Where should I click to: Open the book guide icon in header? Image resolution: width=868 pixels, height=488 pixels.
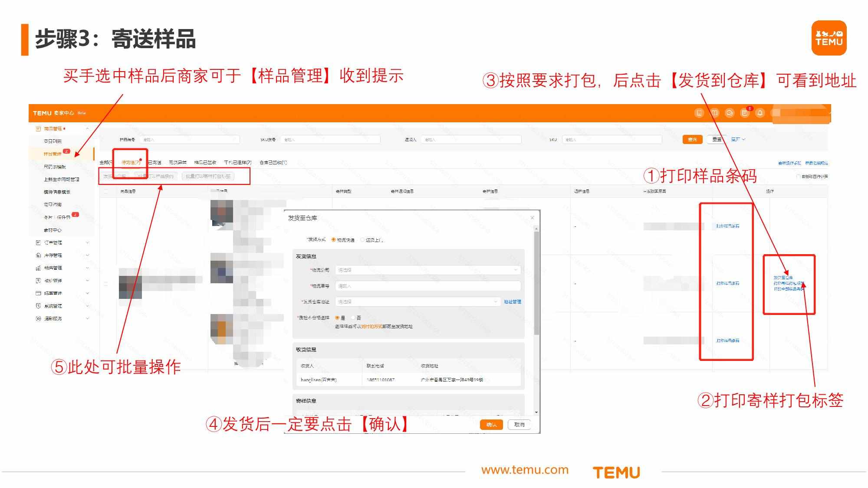point(714,113)
